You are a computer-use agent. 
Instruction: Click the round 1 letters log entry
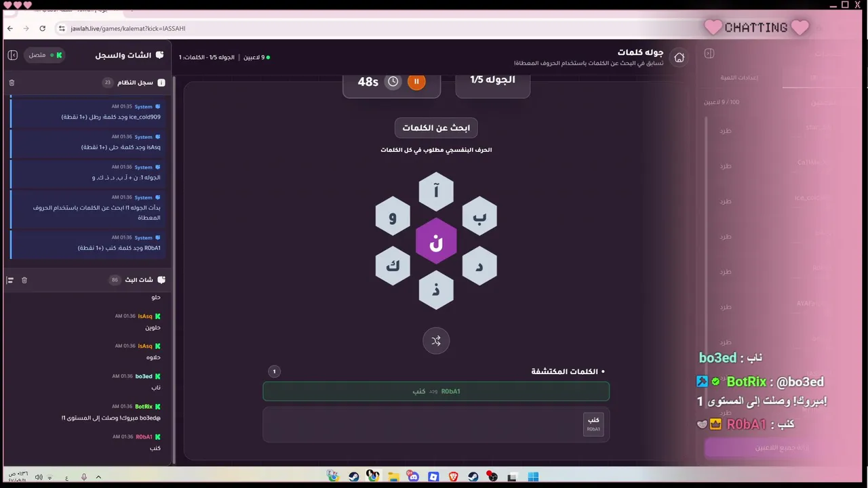tap(87, 172)
